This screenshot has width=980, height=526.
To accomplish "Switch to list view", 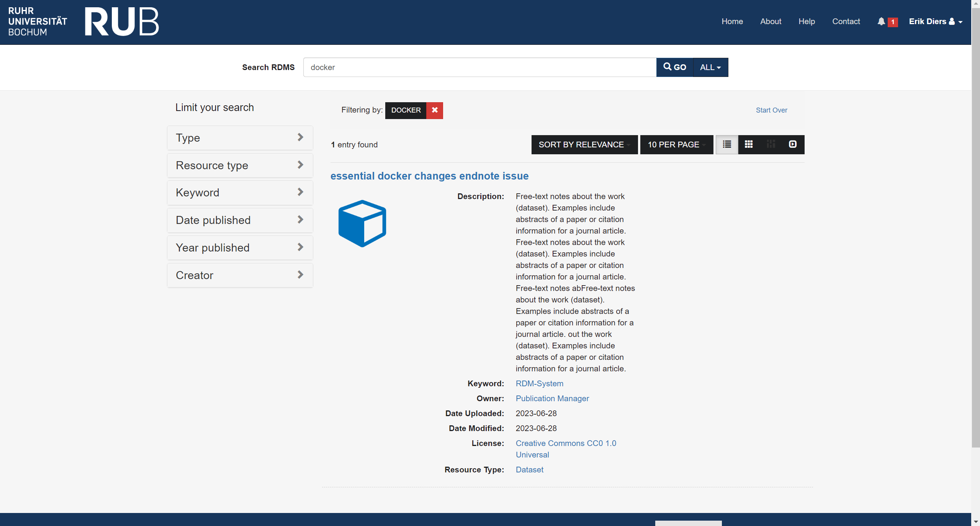I will point(727,144).
